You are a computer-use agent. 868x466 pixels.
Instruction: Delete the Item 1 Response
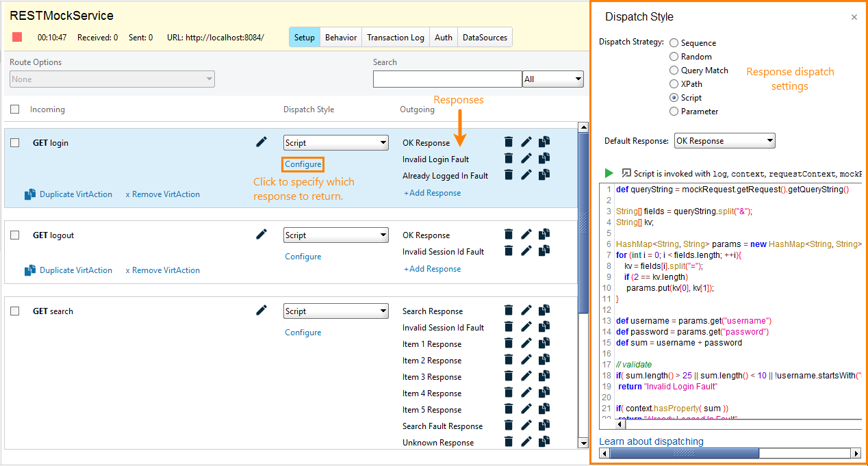pos(509,343)
